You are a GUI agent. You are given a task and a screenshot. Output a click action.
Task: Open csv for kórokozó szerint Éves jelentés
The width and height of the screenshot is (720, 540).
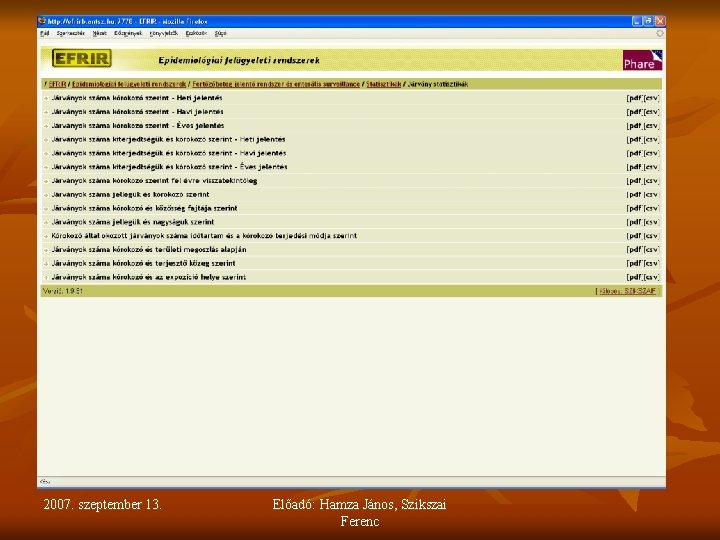pyautogui.click(x=651, y=125)
